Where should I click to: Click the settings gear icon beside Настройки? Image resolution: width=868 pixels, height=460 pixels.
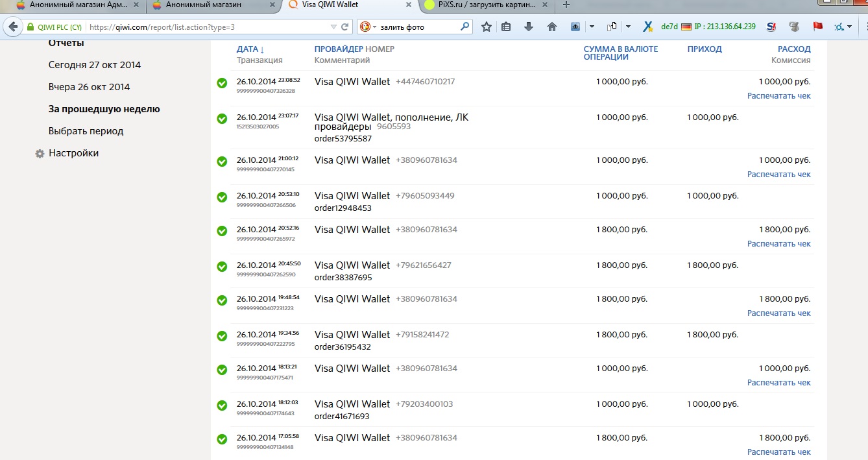[40, 154]
